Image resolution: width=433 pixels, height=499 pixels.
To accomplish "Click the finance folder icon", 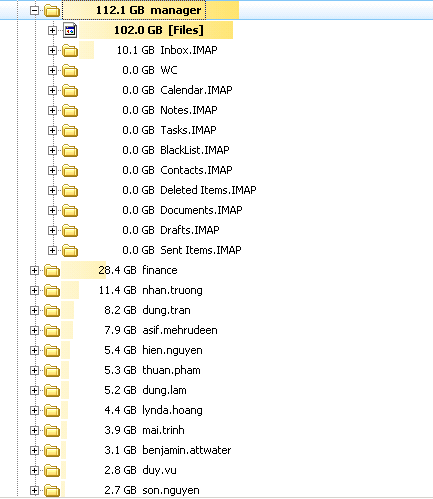I will [52, 271].
